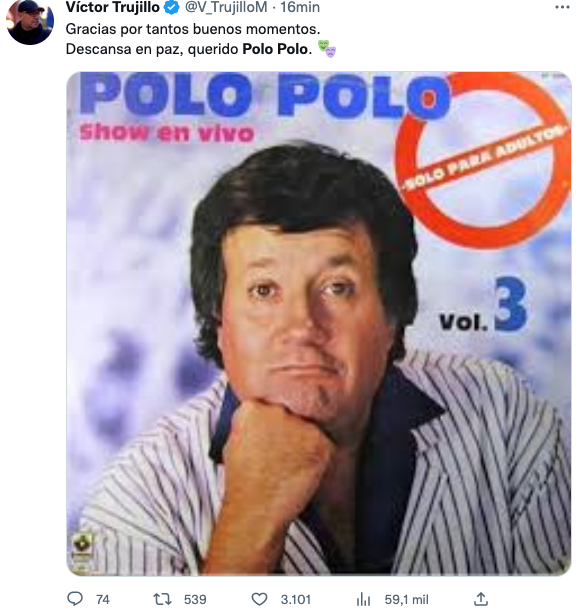Click the 59,1 mil views count

[406, 600]
